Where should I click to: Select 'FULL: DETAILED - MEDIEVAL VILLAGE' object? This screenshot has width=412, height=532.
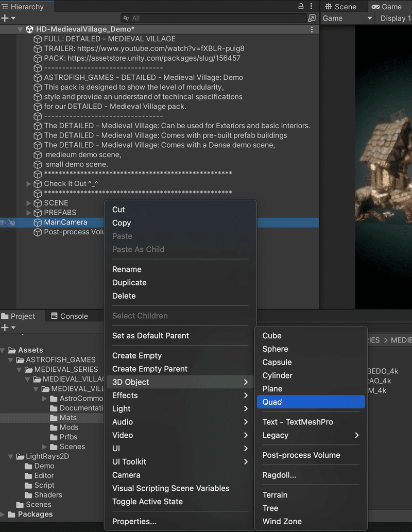pos(110,39)
